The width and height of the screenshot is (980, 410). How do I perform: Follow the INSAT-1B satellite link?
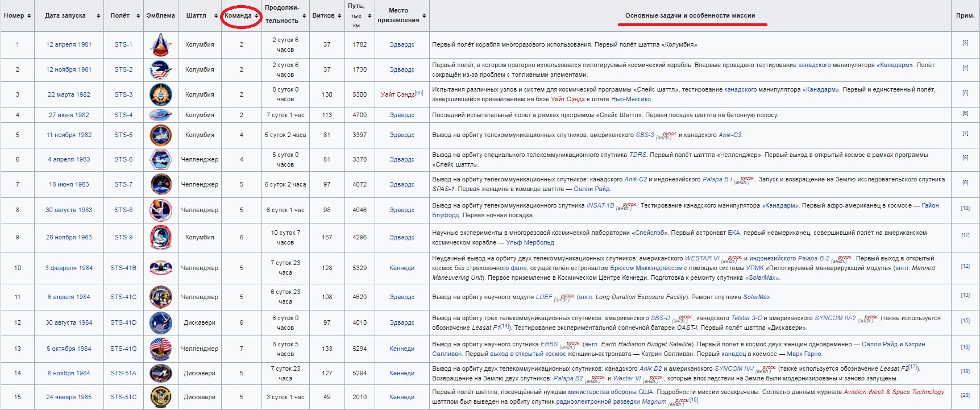pos(600,205)
